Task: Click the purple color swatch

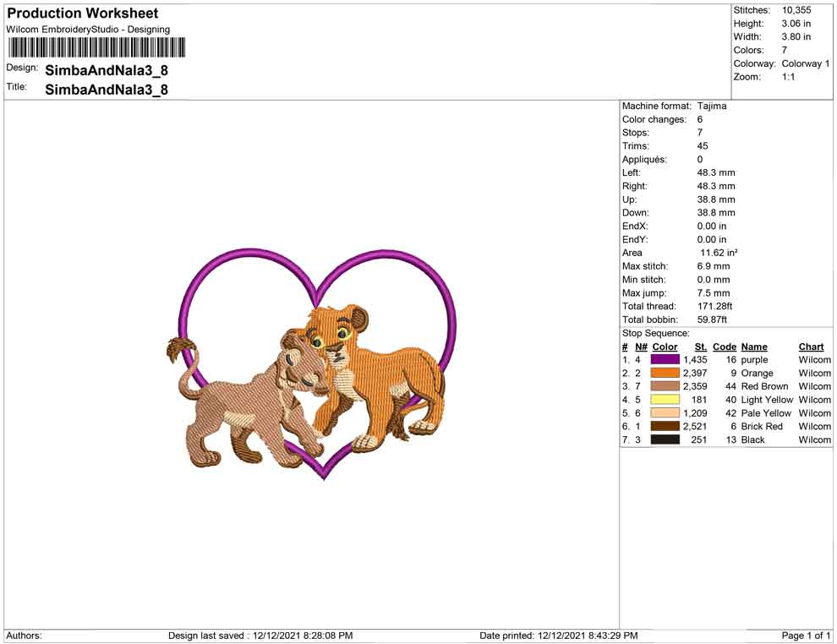Action: click(665, 360)
